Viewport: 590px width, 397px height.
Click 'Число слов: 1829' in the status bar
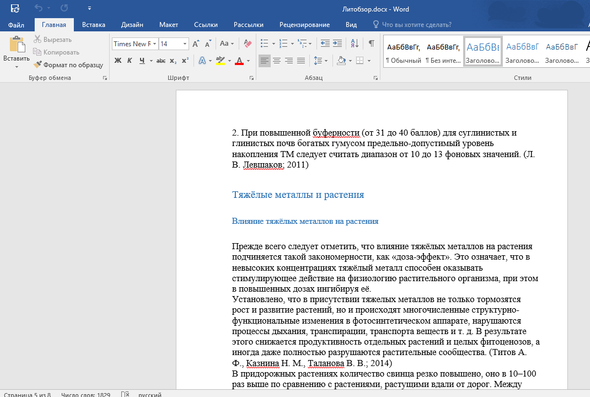(85, 394)
